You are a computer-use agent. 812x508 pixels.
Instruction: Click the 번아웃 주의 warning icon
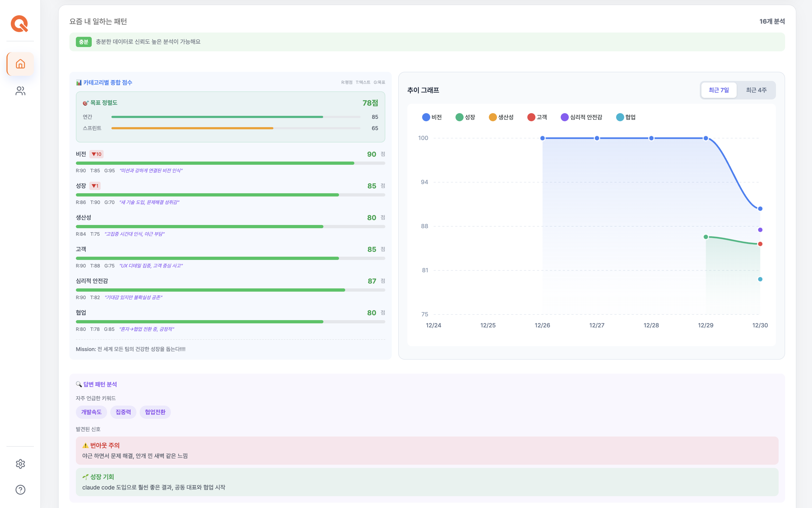click(85, 446)
